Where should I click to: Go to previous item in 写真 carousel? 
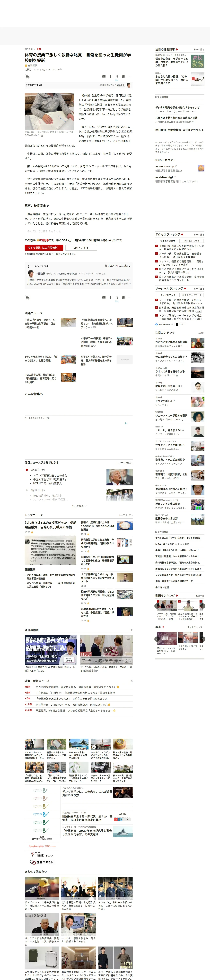click(x=157, y=639)
